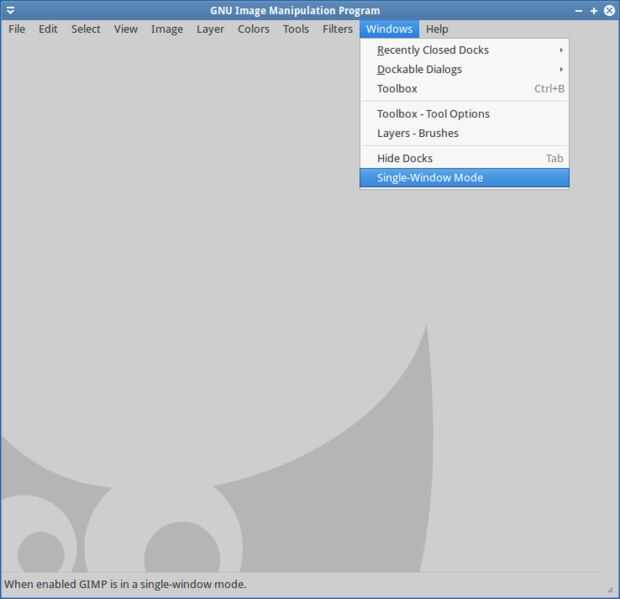Open the View menu
The height and width of the screenshot is (599, 620).
coord(126,29)
